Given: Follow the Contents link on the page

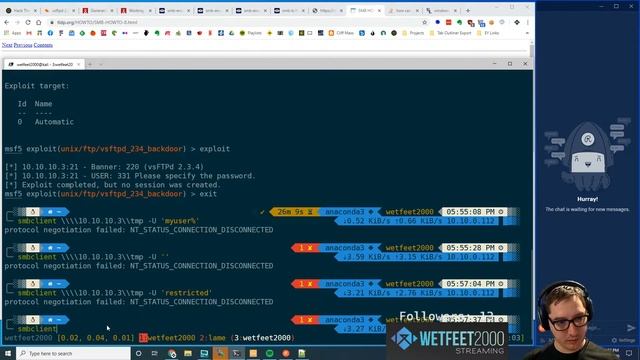Looking at the screenshot, I should [43, 45].
